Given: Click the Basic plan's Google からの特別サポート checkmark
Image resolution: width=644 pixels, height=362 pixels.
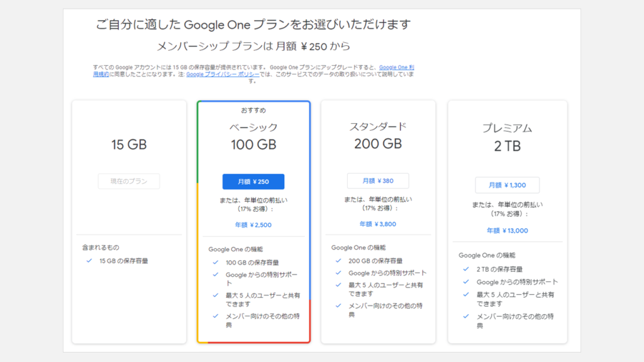Looking at the screenshot, I should pyautogui.click(x=216, y=275).
